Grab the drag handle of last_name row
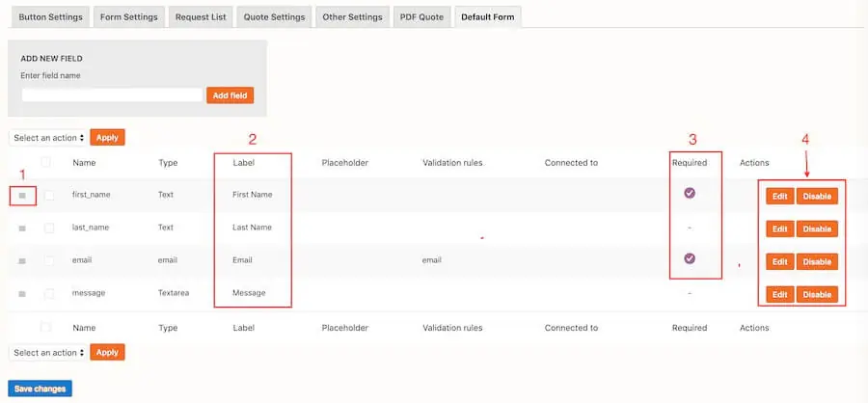 click(x=22, y=228)
